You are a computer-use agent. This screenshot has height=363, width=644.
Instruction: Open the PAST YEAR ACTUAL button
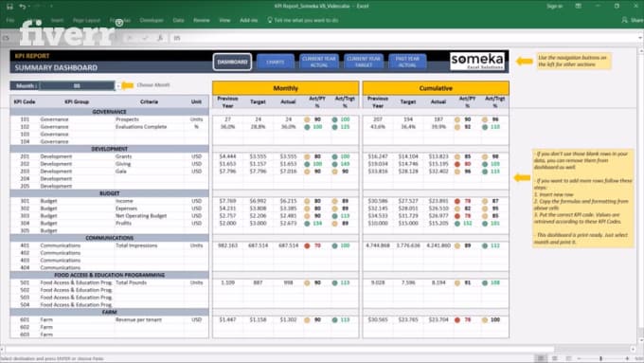click(x=407, y=62)
